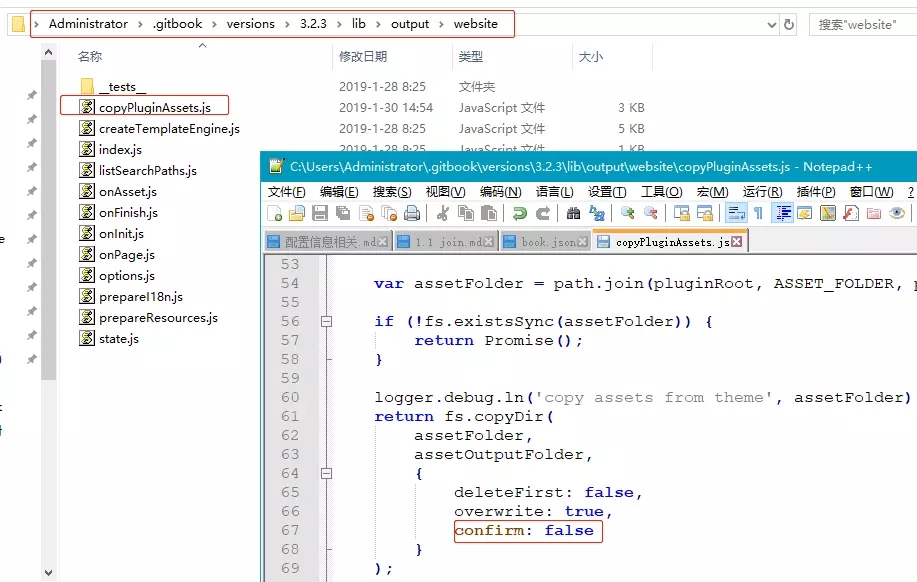Sort files by the 类型 column header
The image size is (917, 582).
[x=471, y=57]
